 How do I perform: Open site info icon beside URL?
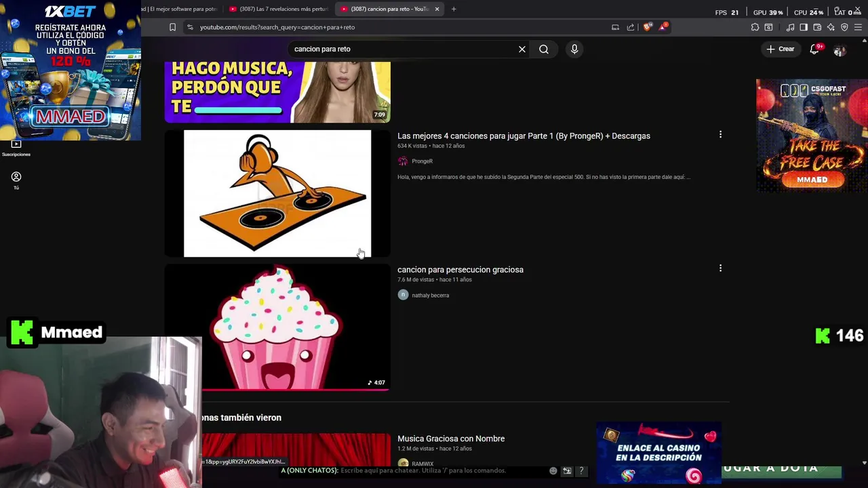click(190, 27)
